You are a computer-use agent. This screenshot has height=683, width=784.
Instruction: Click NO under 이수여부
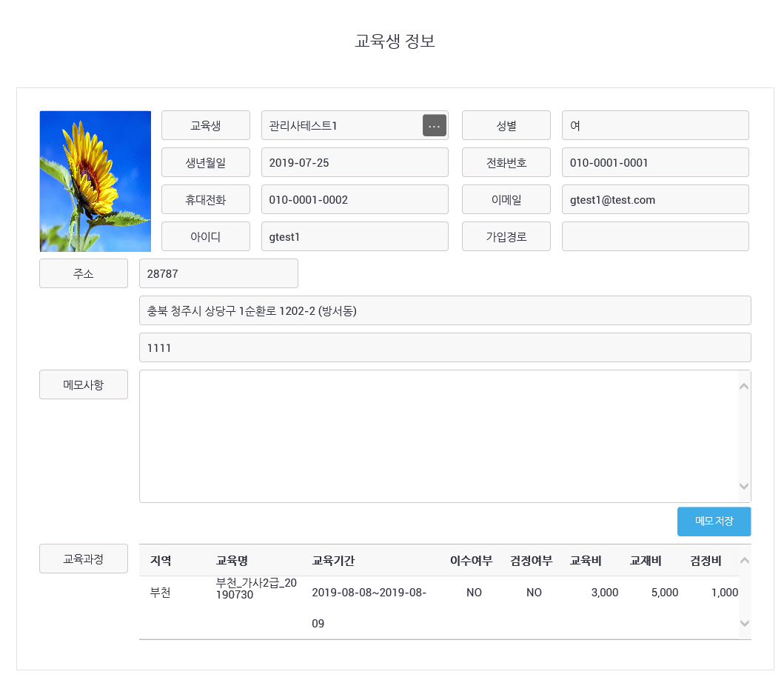[x=474, y=593]
